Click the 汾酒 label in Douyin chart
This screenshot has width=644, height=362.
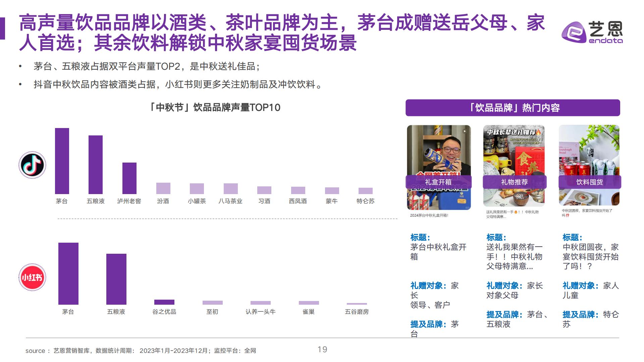(x=163, y=201)
